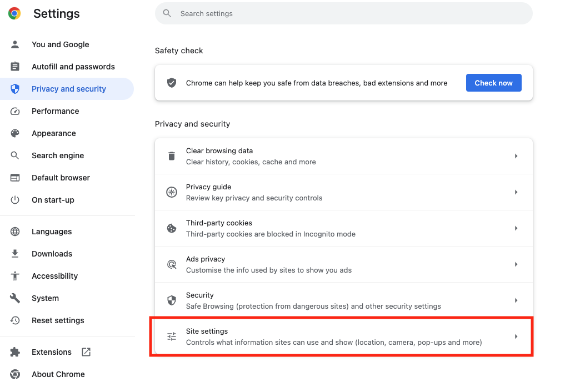Click the trash bin icon for Clear browsing data
The width and height of the screenshot is (570, 392).
[172, 156]
